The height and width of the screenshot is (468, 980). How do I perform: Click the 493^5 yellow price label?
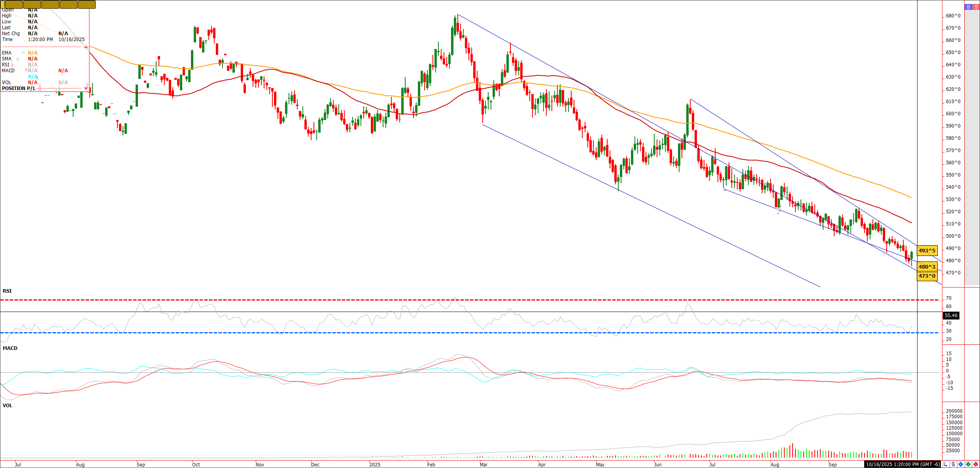click(x=927, y=250)
